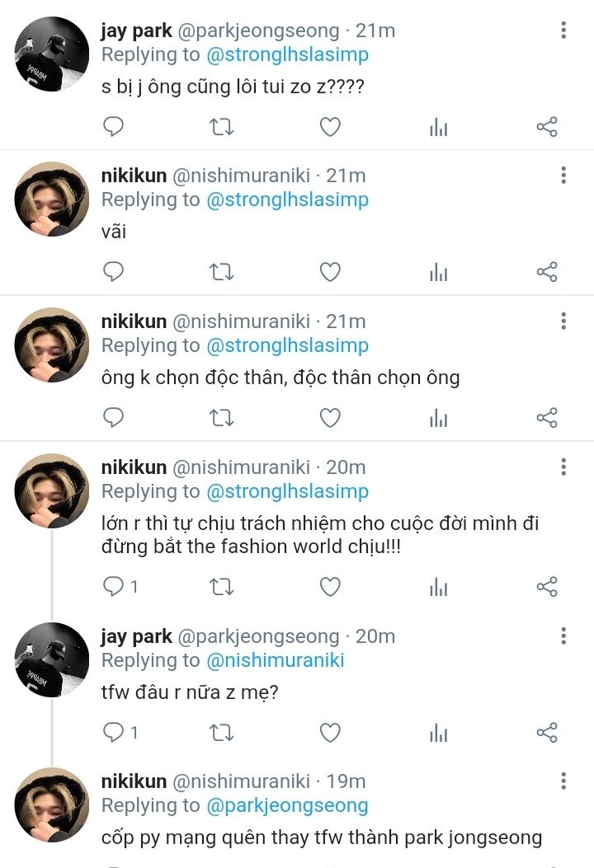The height and width of the screenshot is (868, 594).
Task: Open more options for nikikun's 'vãi' tweet
Action: 563,176
